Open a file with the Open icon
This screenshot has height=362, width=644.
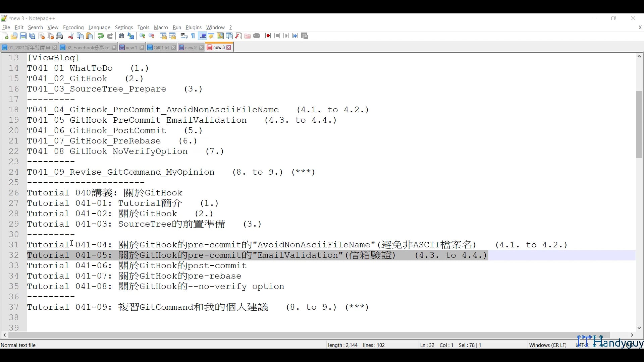[x=14, y=36]
